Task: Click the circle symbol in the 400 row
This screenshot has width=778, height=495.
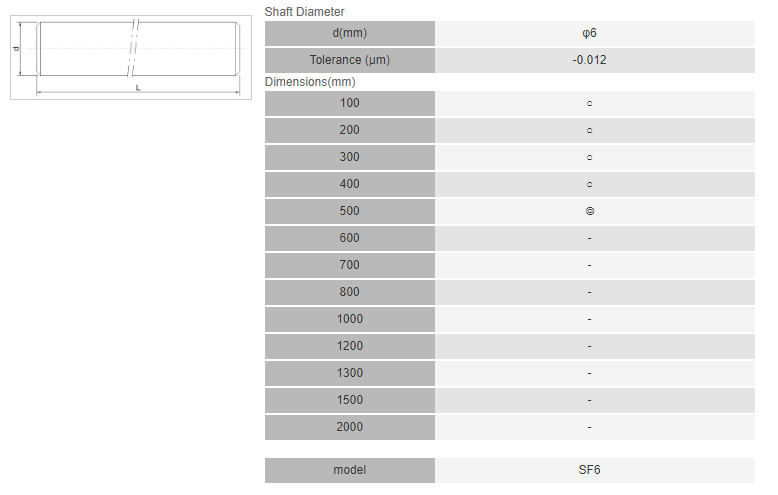Action: 590,184
